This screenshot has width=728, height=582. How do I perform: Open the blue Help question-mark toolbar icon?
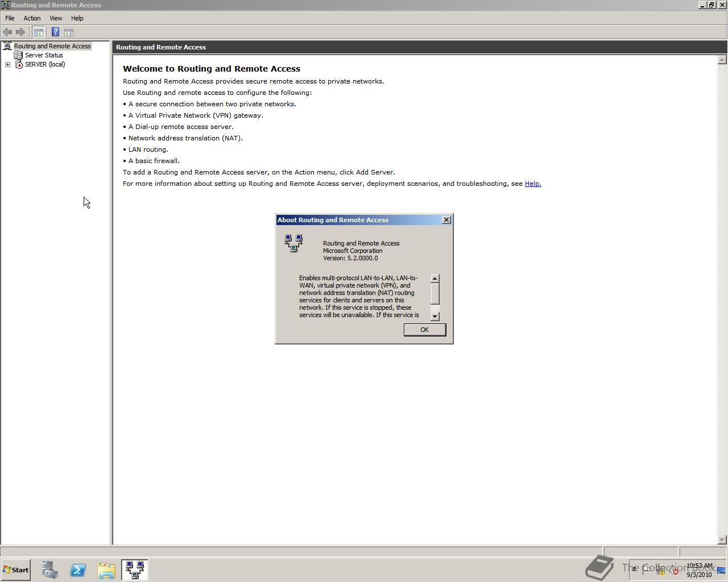(55, 32)
